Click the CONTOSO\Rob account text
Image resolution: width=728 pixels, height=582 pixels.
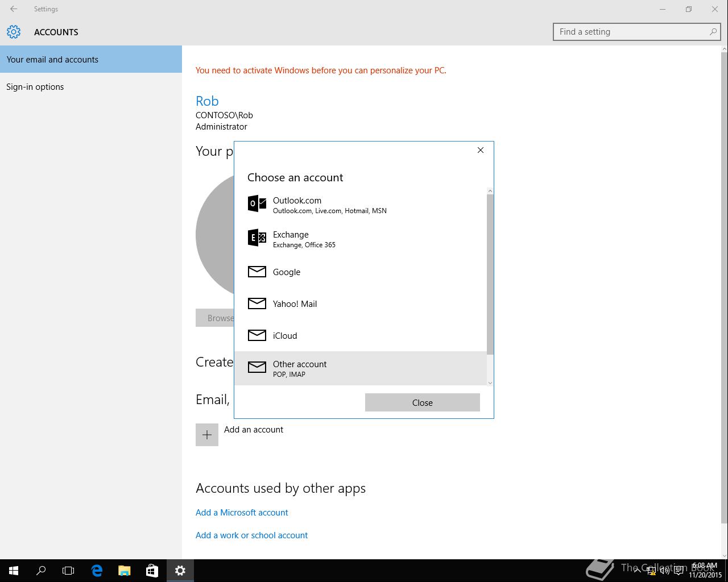[x=224, y=115]
